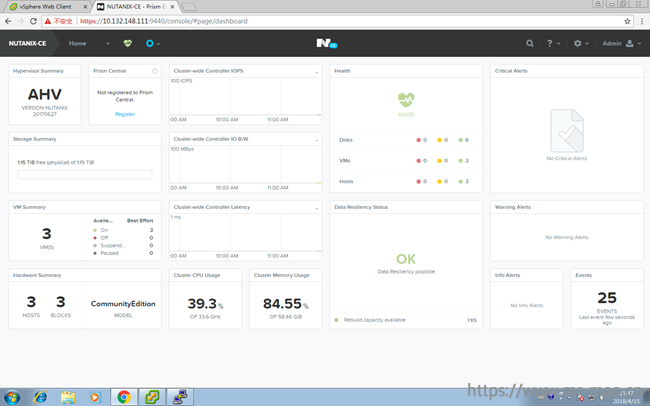This screenshot has width=650, height=406.
Task: Open the Cluster-wide Controller IOPS chart menu
Action: 316,71
